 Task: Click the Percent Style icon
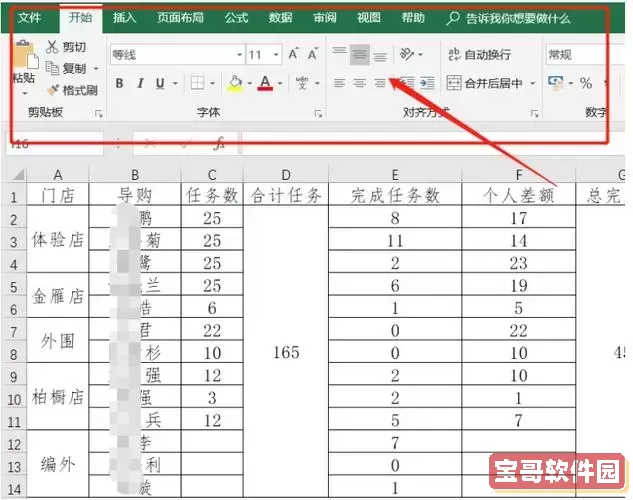pyautogui.click(x=586, y=84)
